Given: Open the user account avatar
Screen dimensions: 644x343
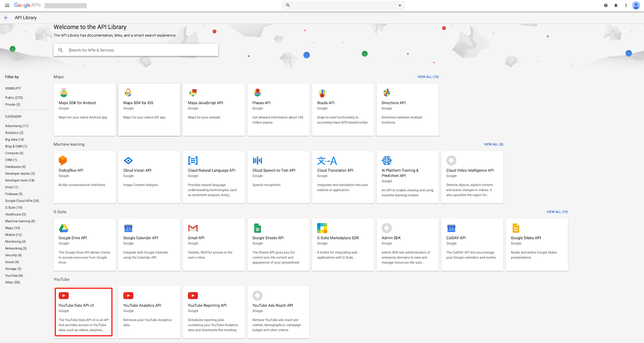Looking at the screenshot, I should (x=636, y=5).
